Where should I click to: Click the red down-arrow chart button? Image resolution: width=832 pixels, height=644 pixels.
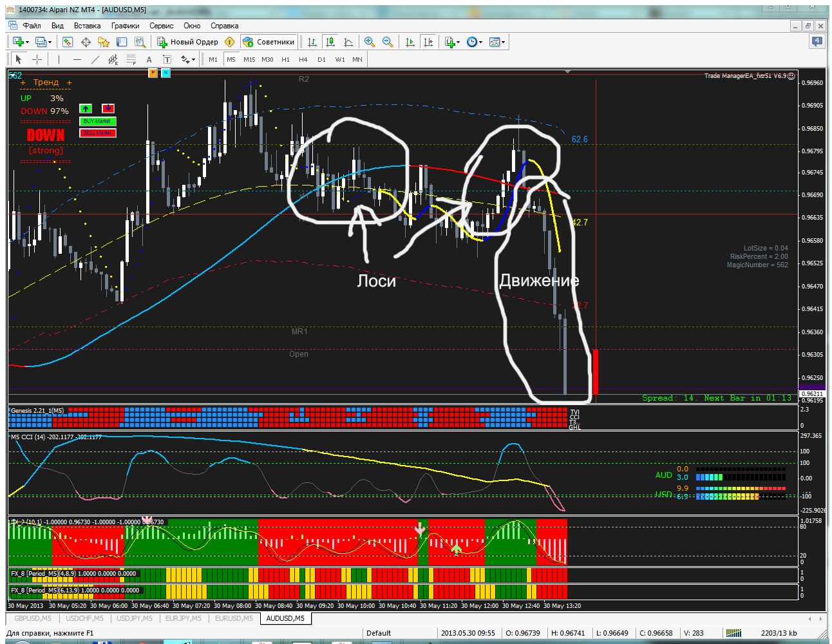click(108, 108)
